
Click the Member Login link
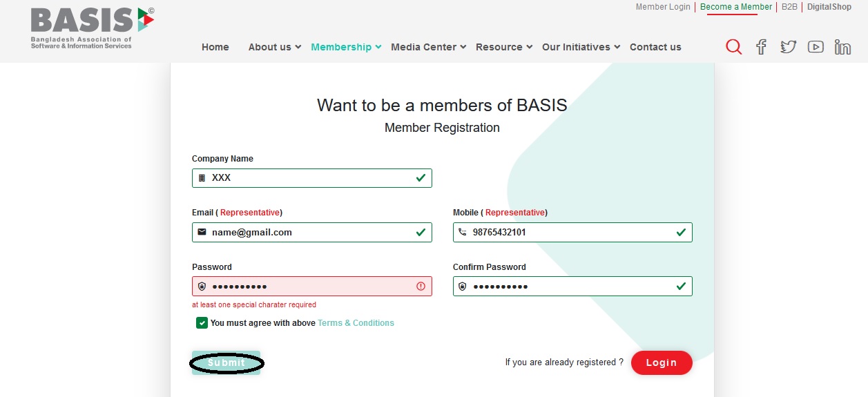[x=662, y=7]
